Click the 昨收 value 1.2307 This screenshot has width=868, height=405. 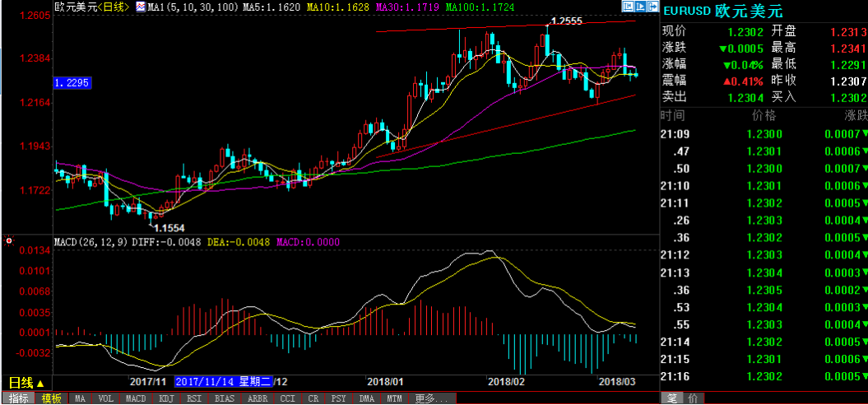tap(847, 81)
